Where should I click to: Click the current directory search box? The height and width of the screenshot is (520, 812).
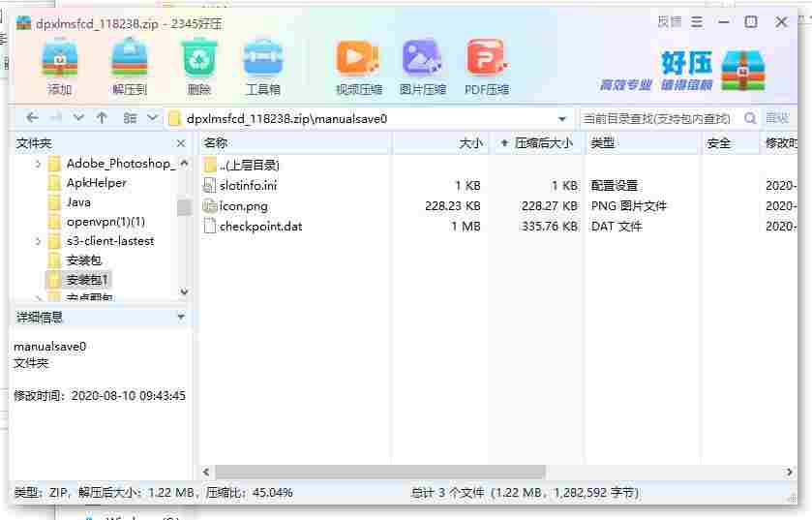point(660,118)
